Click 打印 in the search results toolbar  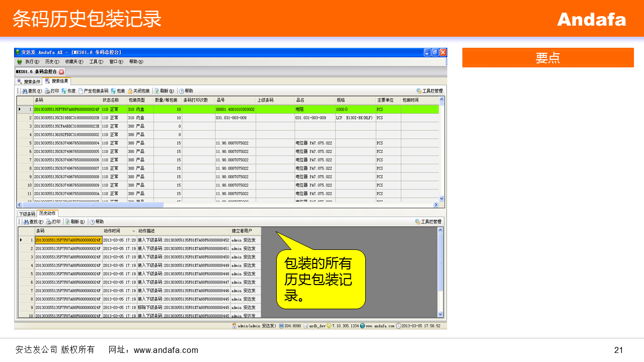[52, 91]
